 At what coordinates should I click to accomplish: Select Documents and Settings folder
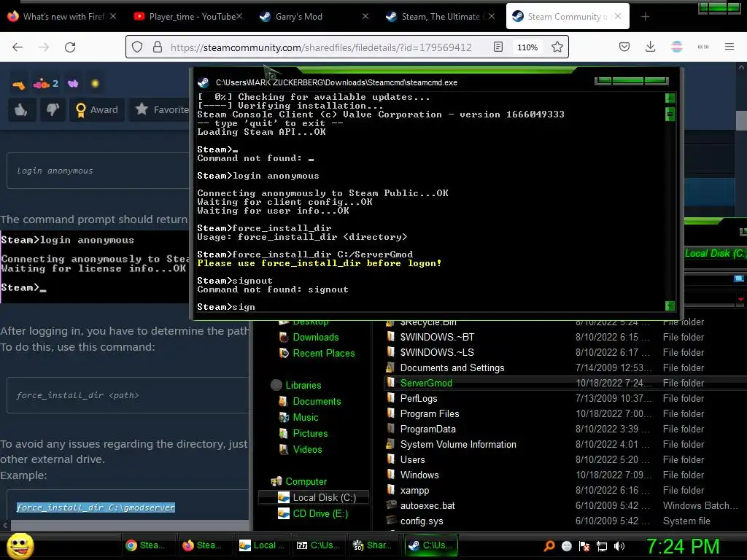452,367
